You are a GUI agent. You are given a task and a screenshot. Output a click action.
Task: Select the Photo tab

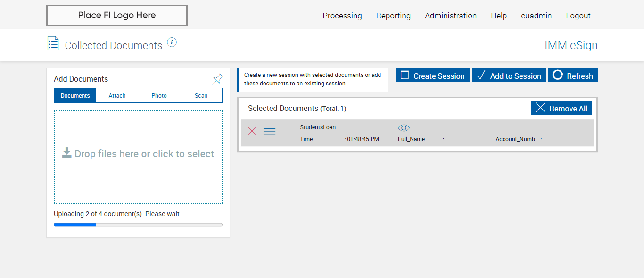pos(159,95)
